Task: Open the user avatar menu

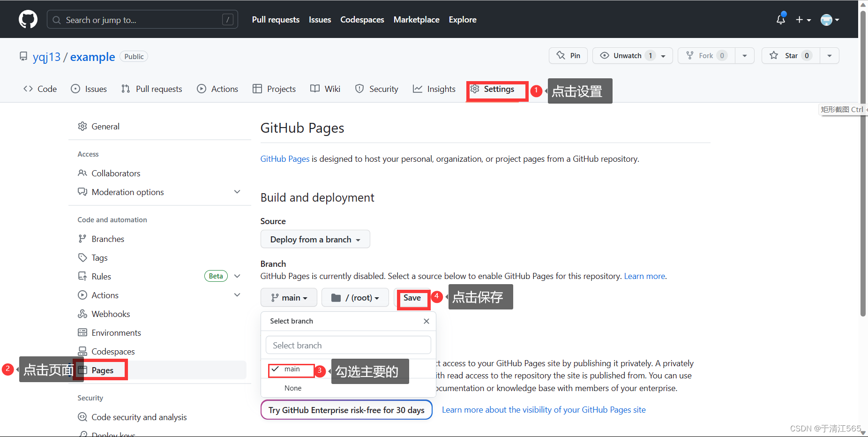Action: tap(830, 20)
